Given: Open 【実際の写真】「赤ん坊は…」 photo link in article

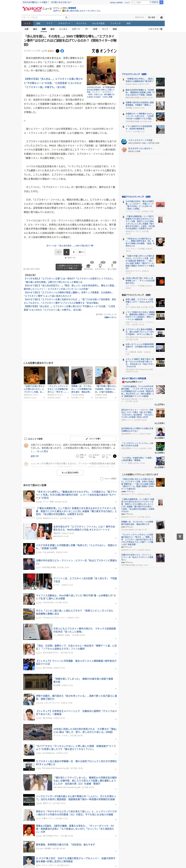Looking at the screenshot, I should pyautogui.click(x=53, y=83).
